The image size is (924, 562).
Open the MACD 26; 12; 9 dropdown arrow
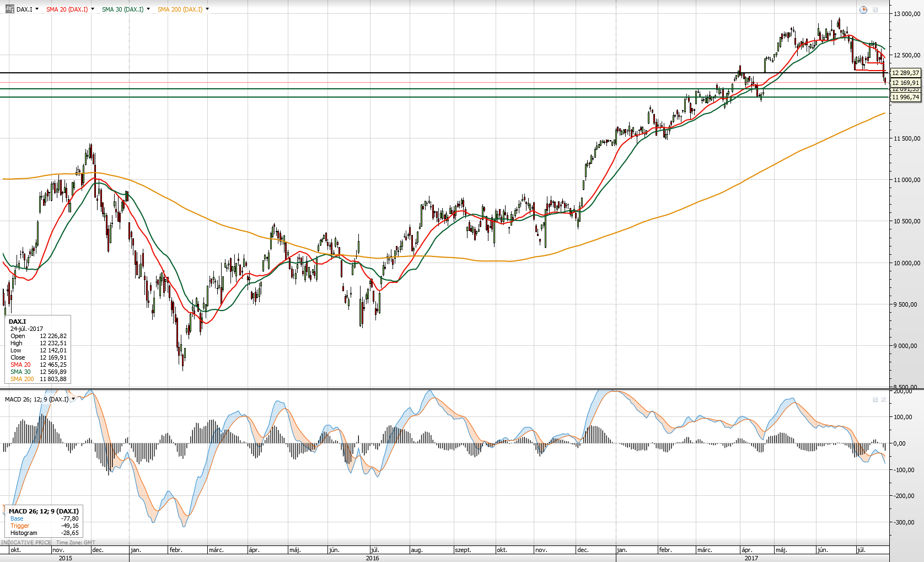tap(73, 399)
